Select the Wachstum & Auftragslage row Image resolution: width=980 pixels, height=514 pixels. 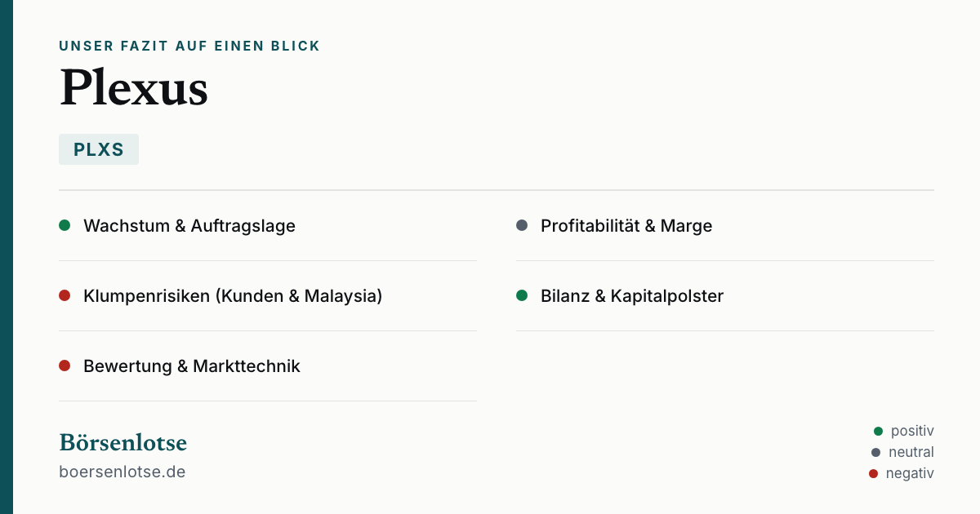tap(268, 226)
